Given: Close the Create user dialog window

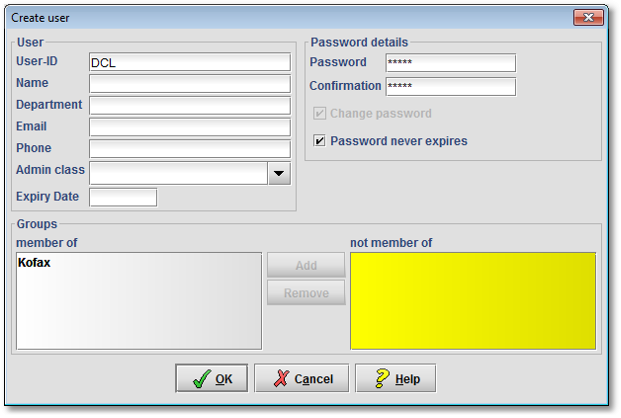Looking at the screenshot, I should click(588, 18).
